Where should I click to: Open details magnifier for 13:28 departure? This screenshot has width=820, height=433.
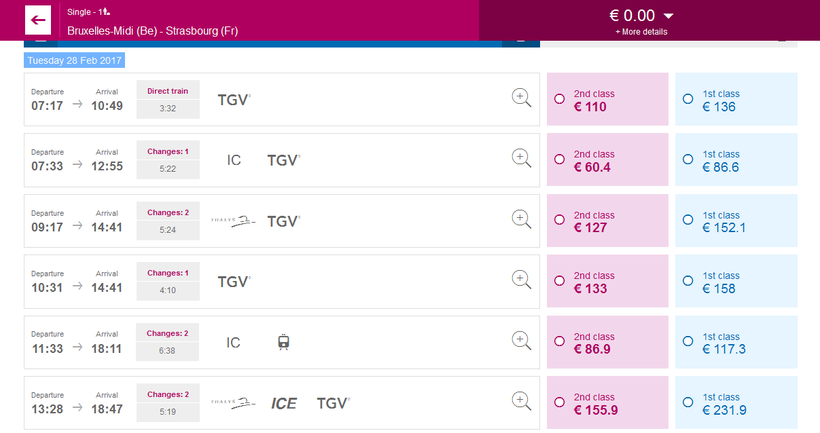(521, 401)
